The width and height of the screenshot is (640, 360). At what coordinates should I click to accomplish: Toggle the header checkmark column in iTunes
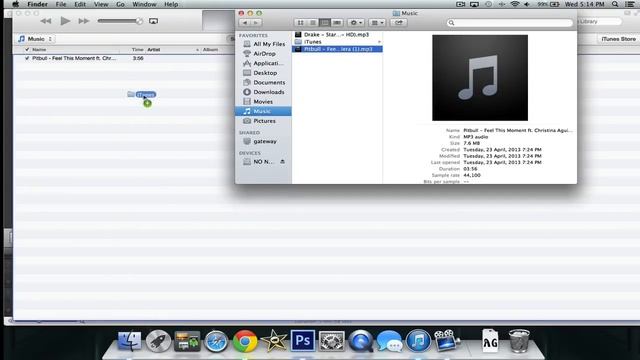coord(27,49)
